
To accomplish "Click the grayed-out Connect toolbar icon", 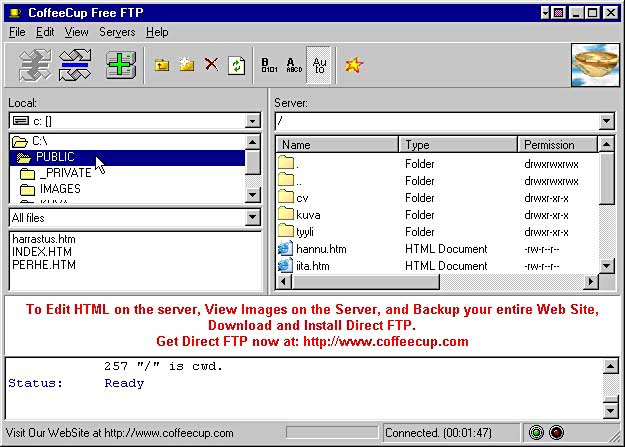I will (35, 65).
